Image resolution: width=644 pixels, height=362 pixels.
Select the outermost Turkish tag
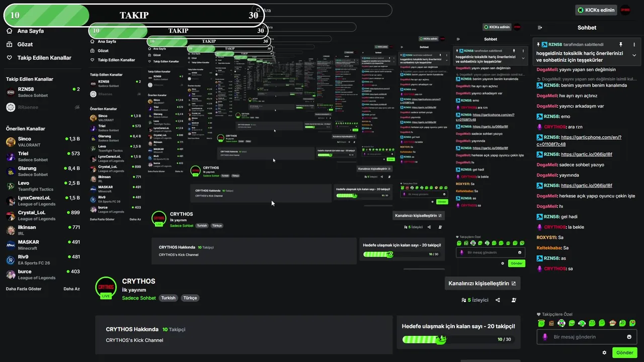pos(168,298)
